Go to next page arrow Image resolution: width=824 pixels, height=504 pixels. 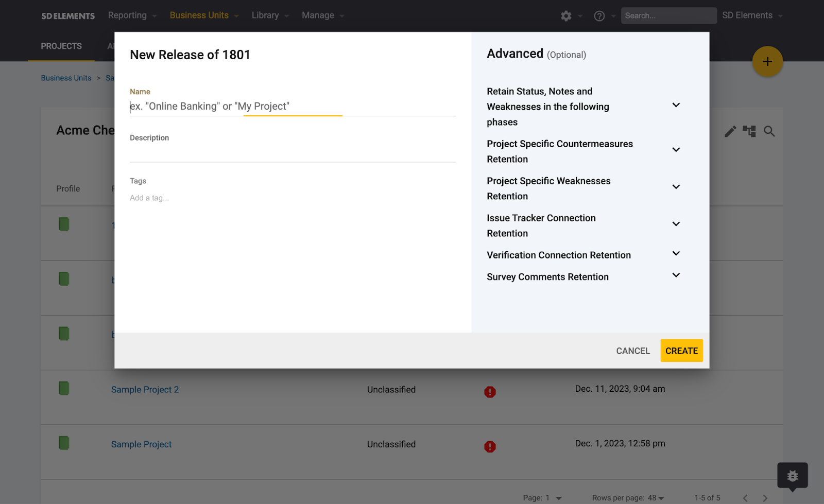pos(765,498)
